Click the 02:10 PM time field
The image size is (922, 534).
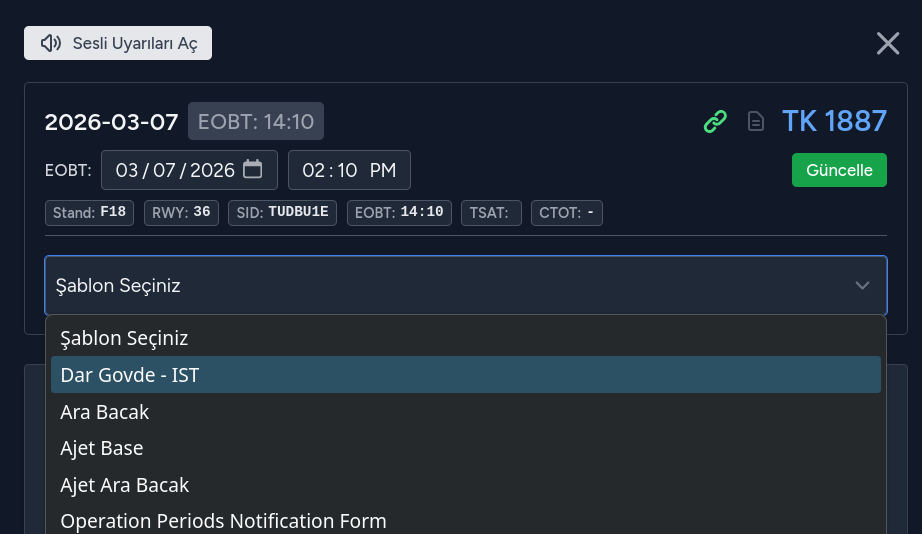[x=349, y=170]
